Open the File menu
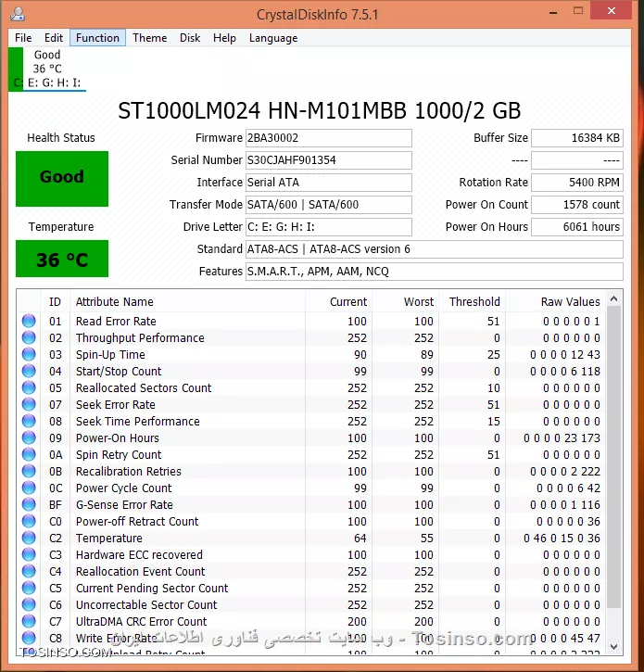Viewport: 644px width, 672px height. point(23,38)
